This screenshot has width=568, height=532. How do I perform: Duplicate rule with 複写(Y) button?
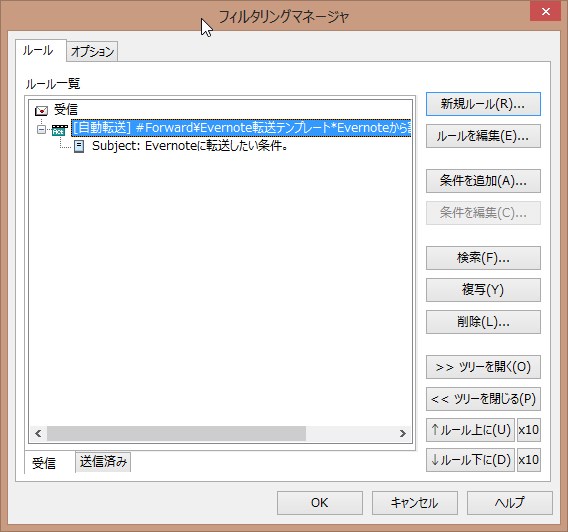483,290
